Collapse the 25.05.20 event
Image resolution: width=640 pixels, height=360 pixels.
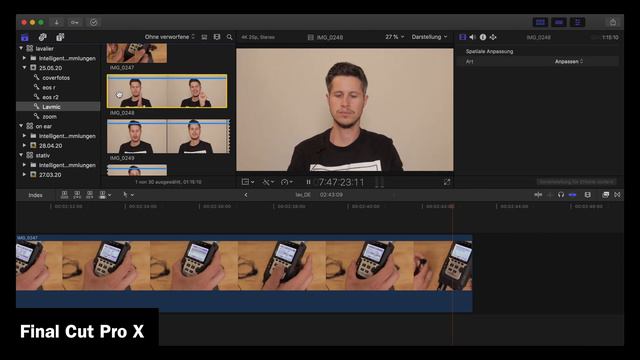click(x=24, y=68)
